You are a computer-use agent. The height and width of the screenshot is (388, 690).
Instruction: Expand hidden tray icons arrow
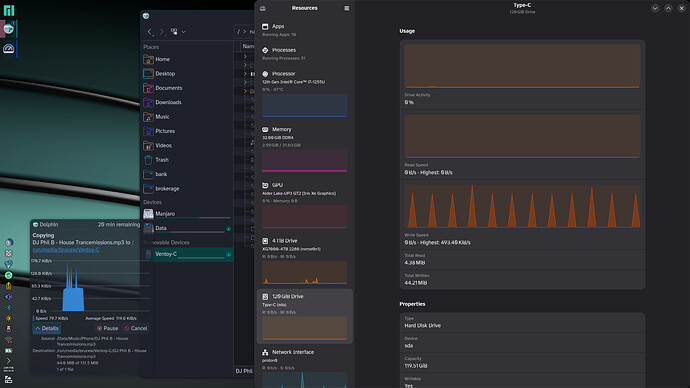pos(9,361)
